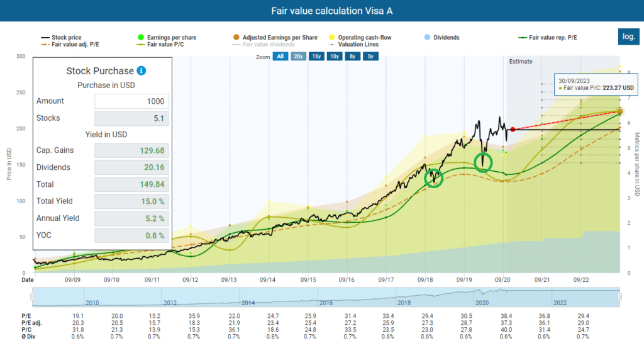
Task: Grab the right navigator range handle
Action: click(619, 296)
